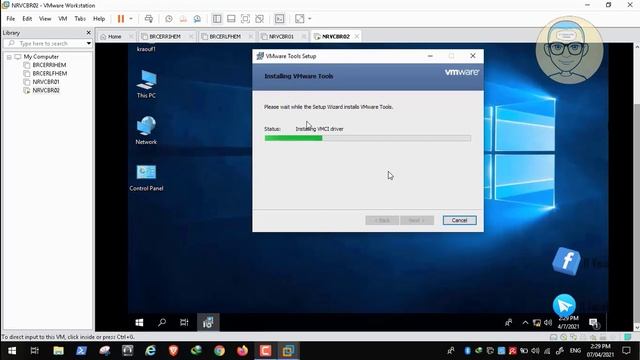
Task: Open Brave browser on host taskbar
Action: click(x=173, y=351)
